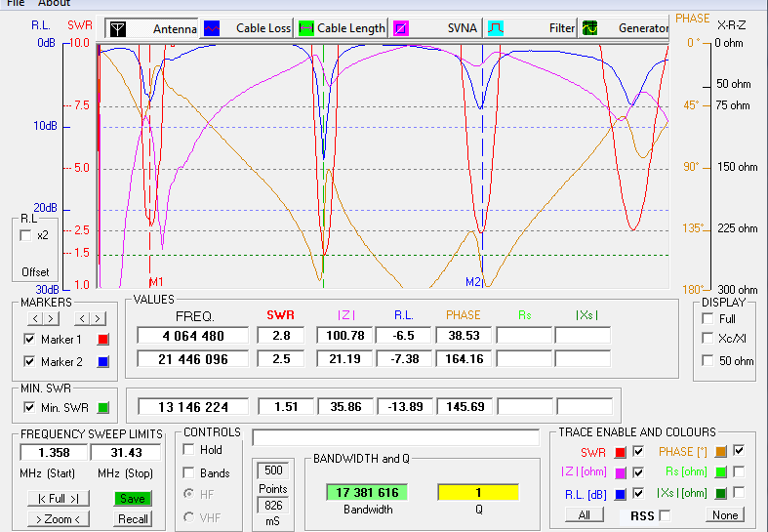Open the About menu

pos(54,3)
